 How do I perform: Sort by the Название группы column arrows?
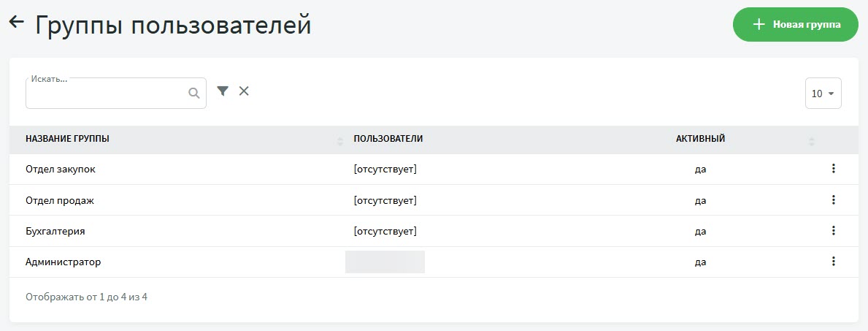click(x=339, y=140)
